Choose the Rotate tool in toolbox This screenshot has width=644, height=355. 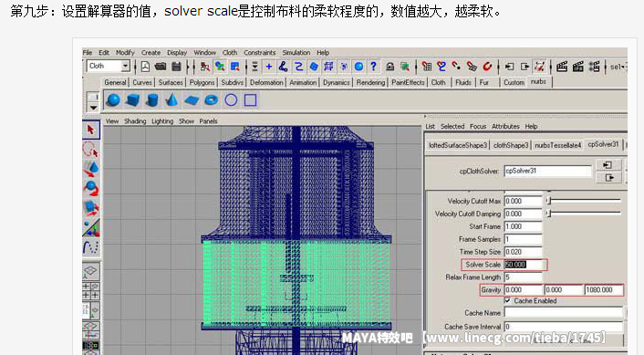pos(91,189)
